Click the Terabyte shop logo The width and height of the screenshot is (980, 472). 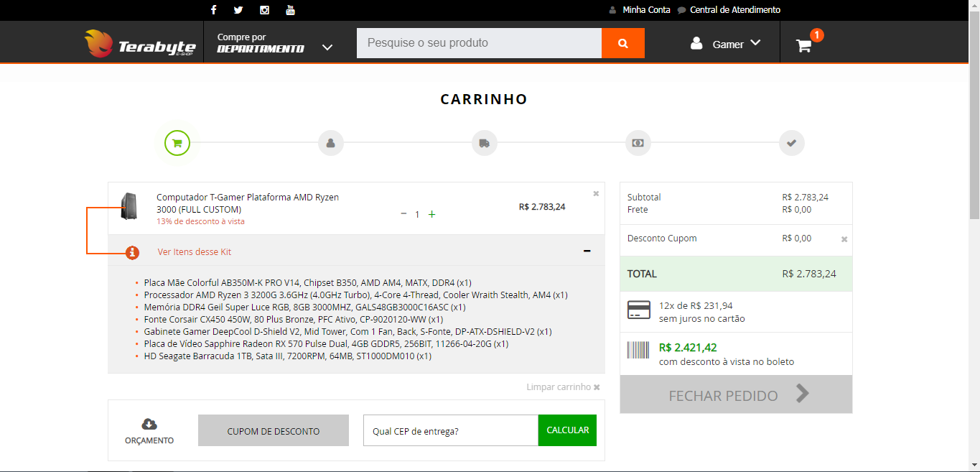tap(139, 43)
